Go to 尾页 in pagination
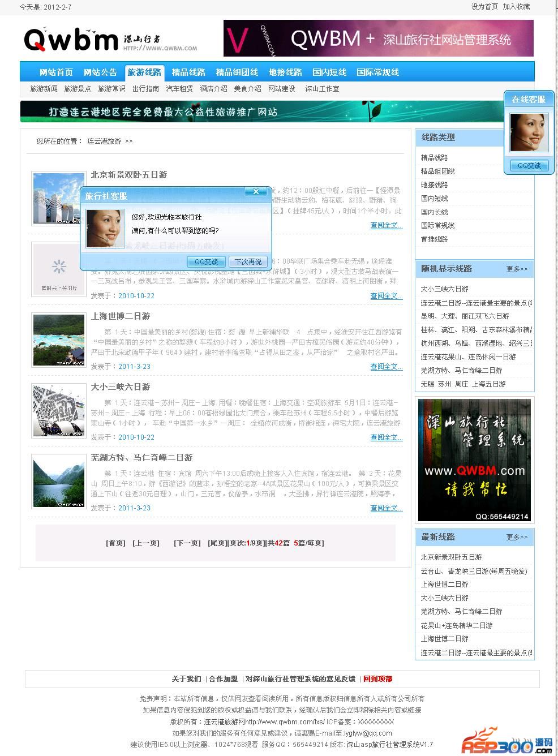Viewport: 558px width, 756px height. click(x=217, y=543)
